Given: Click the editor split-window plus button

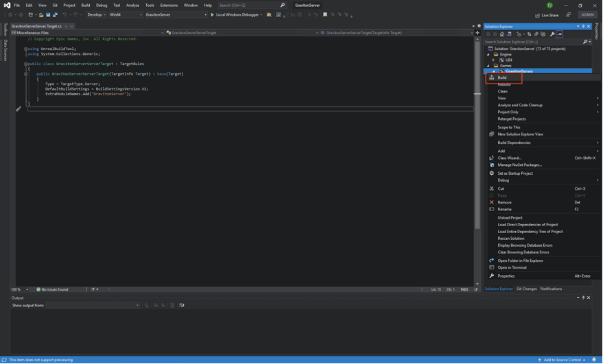Looking at the screenshot, I should 477,33.
